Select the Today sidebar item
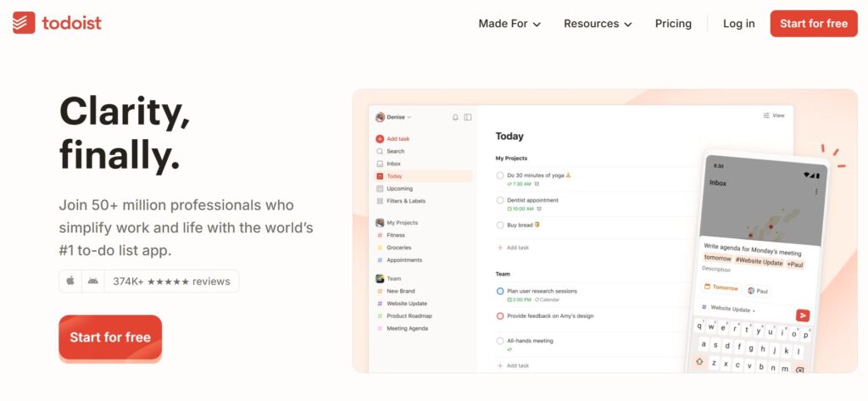Image resolution: width=868 pixels, height=401 pixels. [424, 176]
